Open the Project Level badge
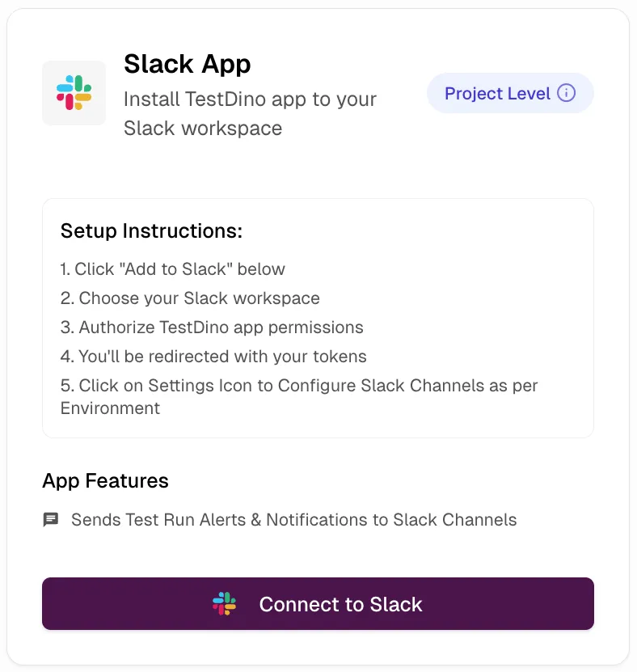Screen dimensions: 637x672 tap(510, 92)
